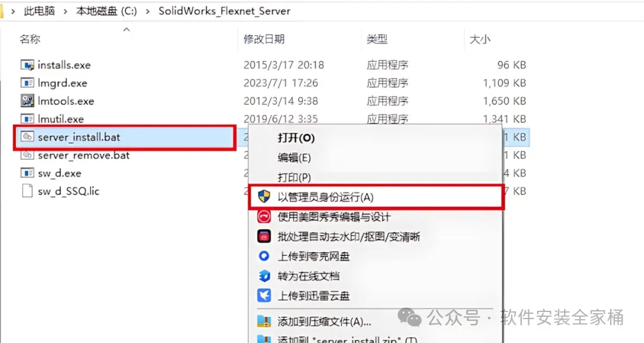Click the Meitu Xiuxiu edit icon

click(x=264, y=216)
